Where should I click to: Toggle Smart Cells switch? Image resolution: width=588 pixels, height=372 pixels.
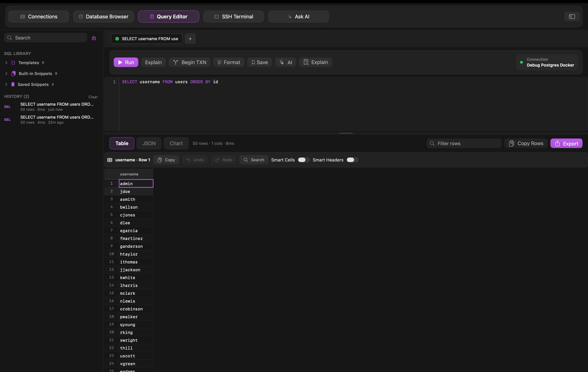304,160
